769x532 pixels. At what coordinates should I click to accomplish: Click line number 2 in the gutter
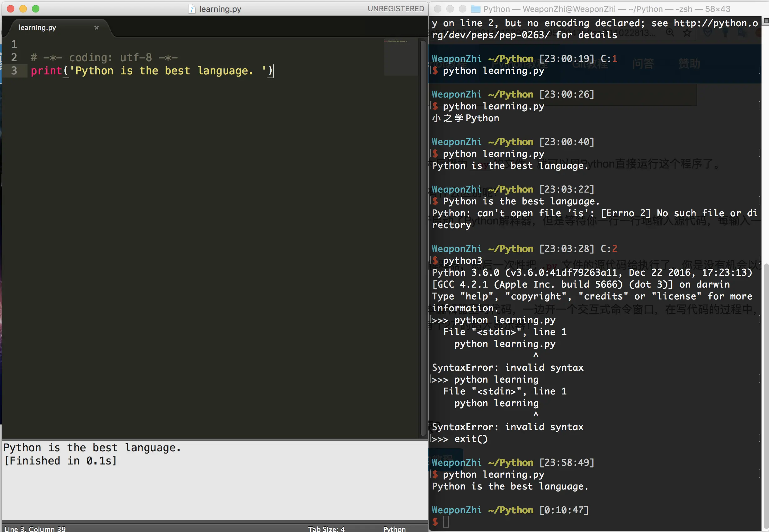[14, 58]
